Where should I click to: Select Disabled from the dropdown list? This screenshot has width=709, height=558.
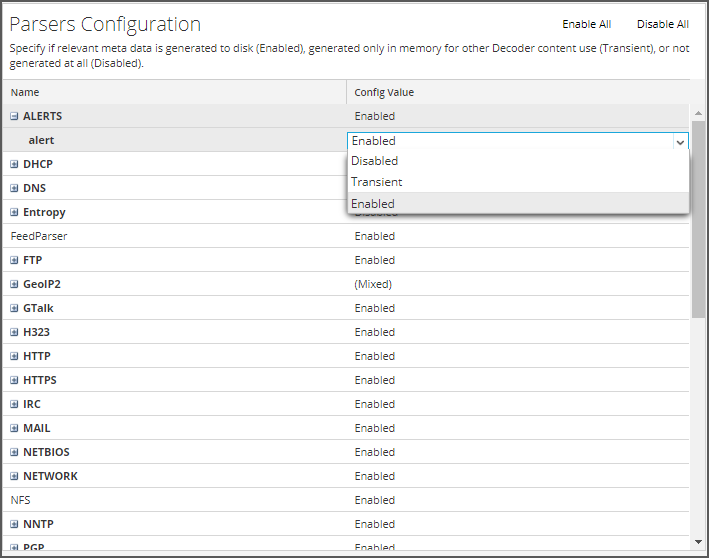click(375, 161)
